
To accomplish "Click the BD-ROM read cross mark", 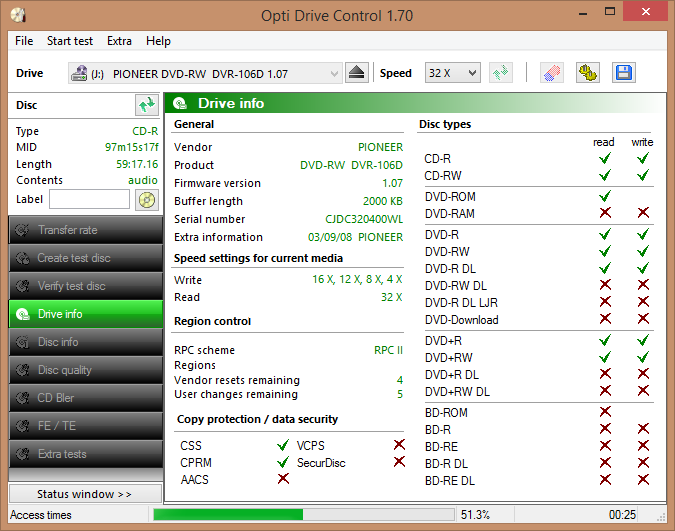I will 605,412.
